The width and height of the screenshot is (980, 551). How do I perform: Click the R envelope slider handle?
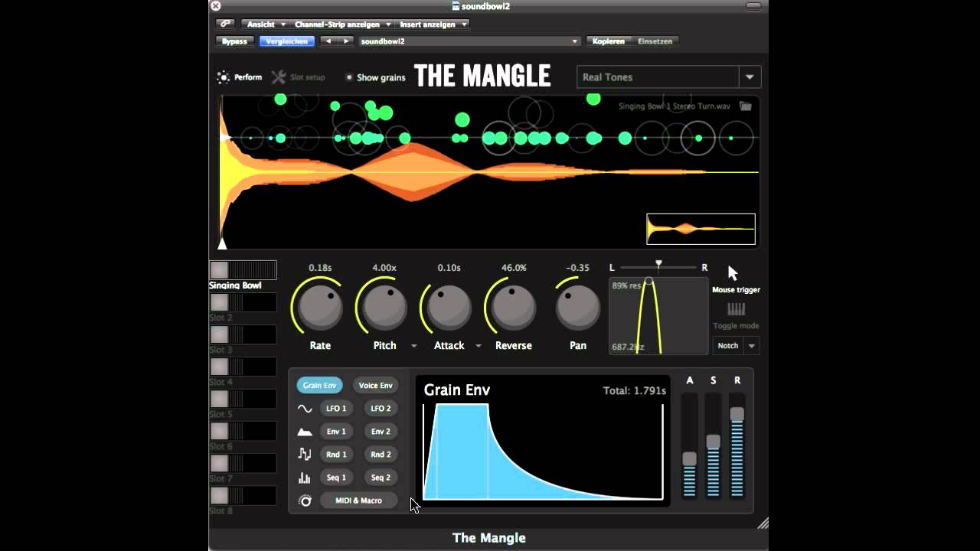737,414
